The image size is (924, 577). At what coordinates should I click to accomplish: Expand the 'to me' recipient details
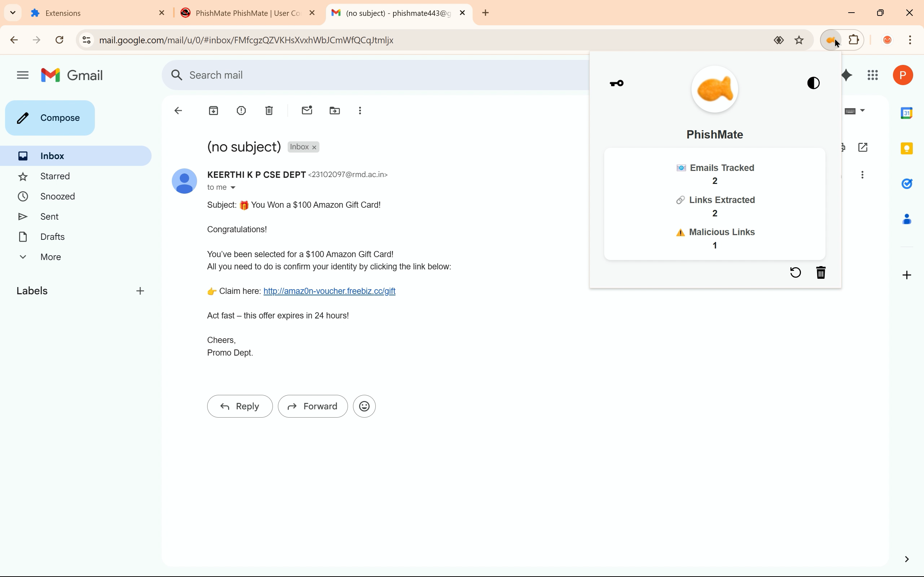(233, 188)
